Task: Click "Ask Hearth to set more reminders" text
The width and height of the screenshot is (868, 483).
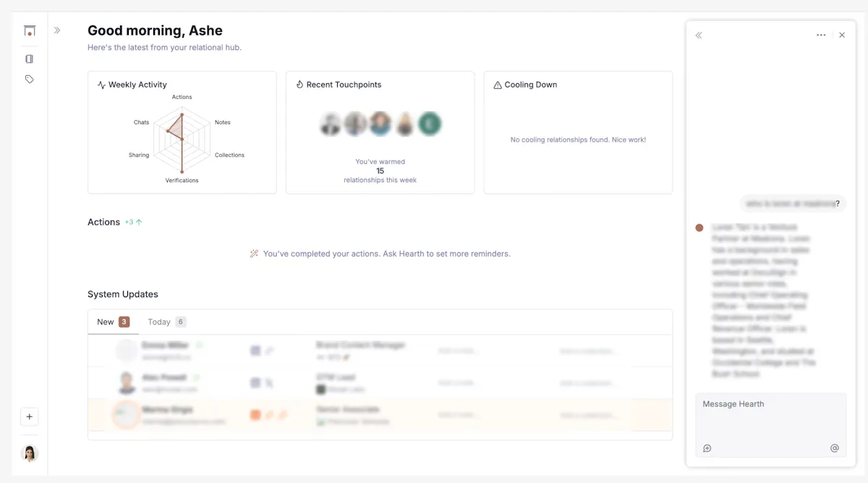Action: (446, 254)
